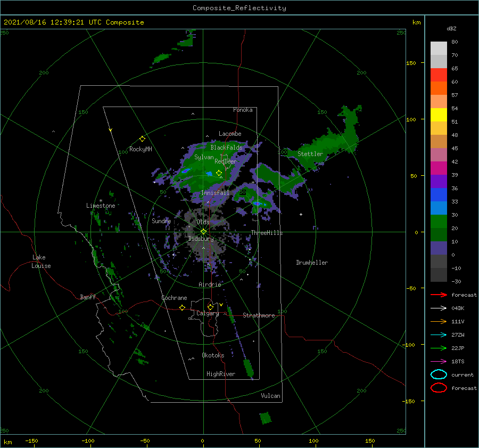Click the Lacombe city label
The height and width of the screenshot is (448, 479).
point(230,134)
